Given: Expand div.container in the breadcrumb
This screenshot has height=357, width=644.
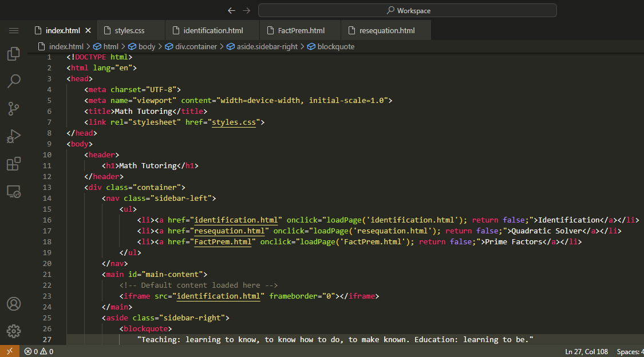Looking at the screenshot, I should click(x=196, y=46).
